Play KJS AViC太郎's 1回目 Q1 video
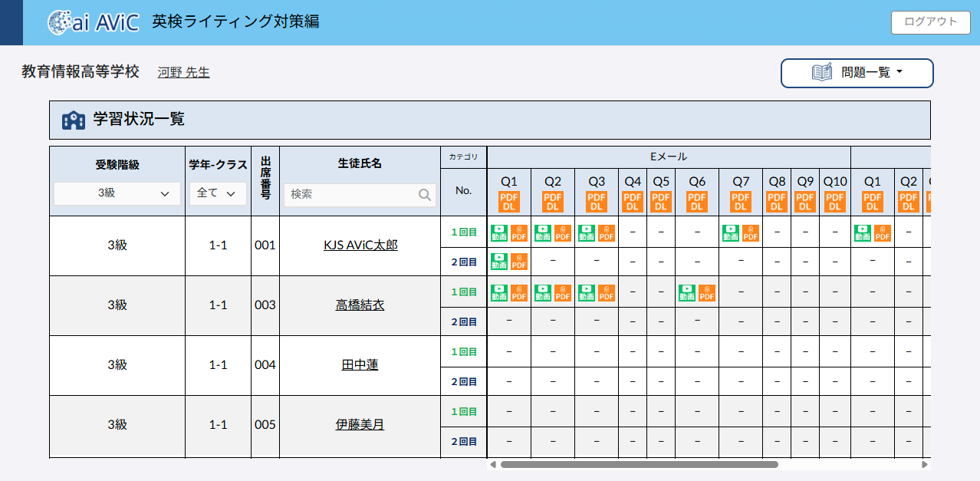 pos(499,232)
